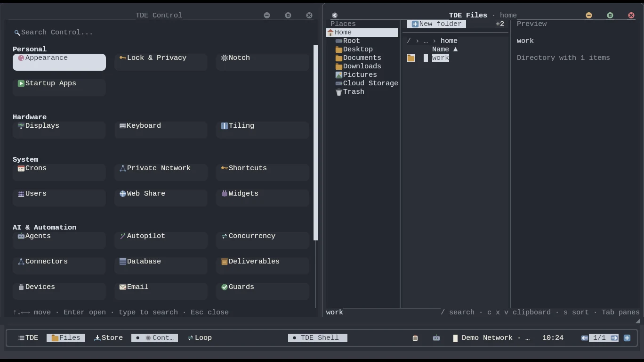
Task: Open the Concurrency tile
Action: (x=263, y=240)
